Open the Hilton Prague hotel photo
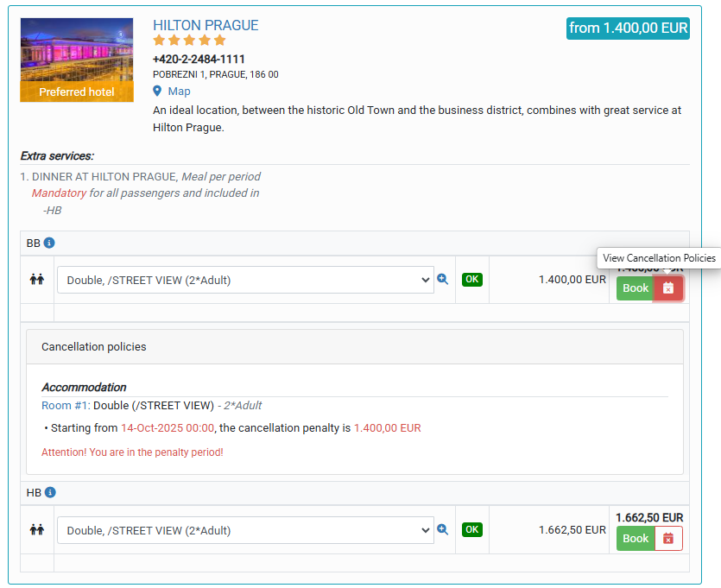This screenshot has height=588, width=721. point(77,50)
